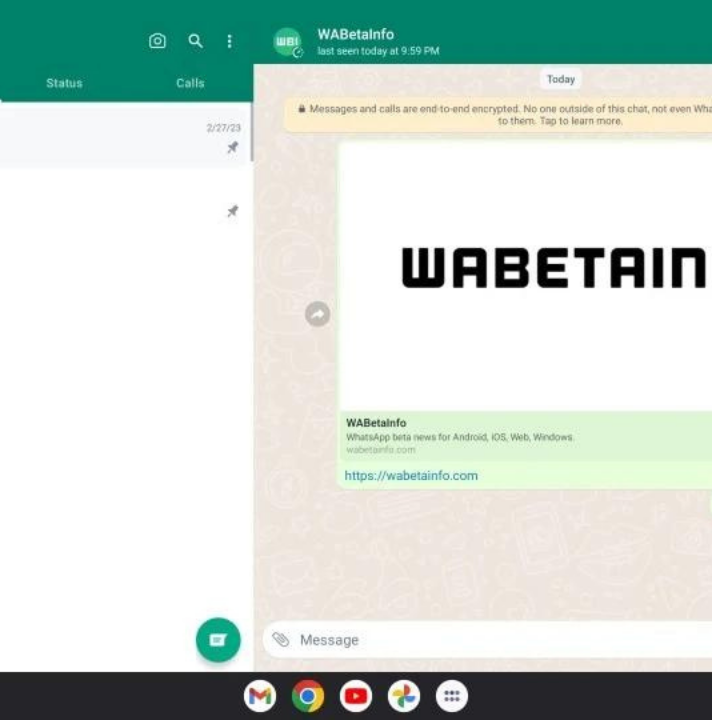Click the Today date chip
The width and height of the screenshot is (712, 720).
[x=561, y=79]
